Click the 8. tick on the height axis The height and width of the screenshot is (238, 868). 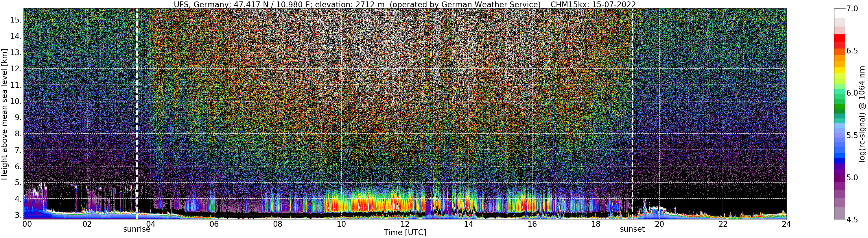(x=18, y=134)
